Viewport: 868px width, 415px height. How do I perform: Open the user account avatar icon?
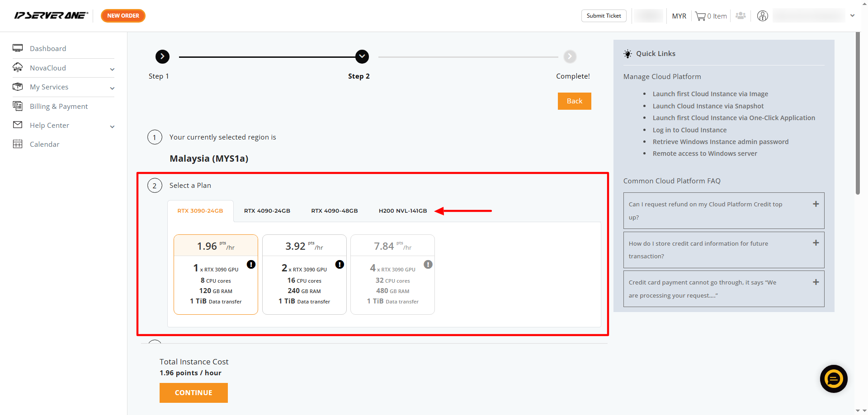click(x=763, y=16)
